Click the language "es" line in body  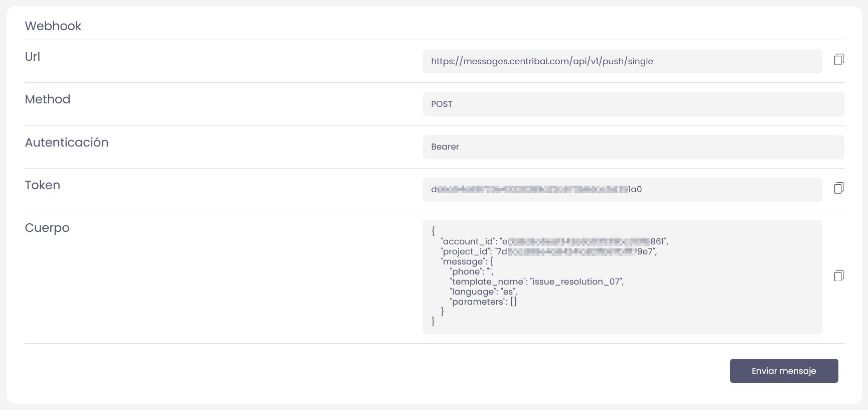(483, 292)
